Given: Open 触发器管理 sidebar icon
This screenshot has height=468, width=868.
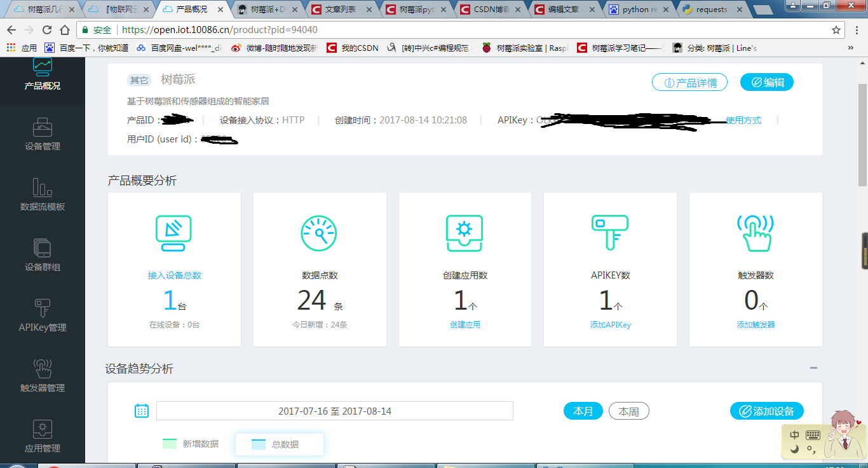Looking at the screenshot, I should click(43, 369).
